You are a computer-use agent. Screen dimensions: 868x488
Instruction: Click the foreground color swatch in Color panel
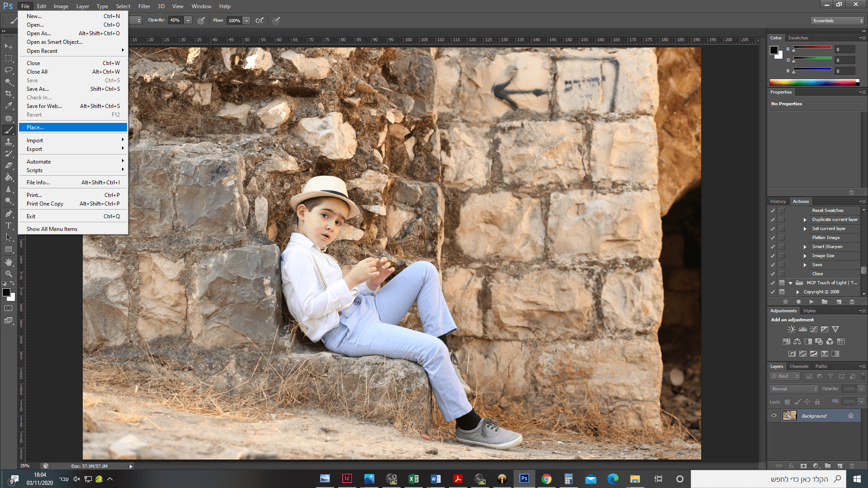click(774, 50)
